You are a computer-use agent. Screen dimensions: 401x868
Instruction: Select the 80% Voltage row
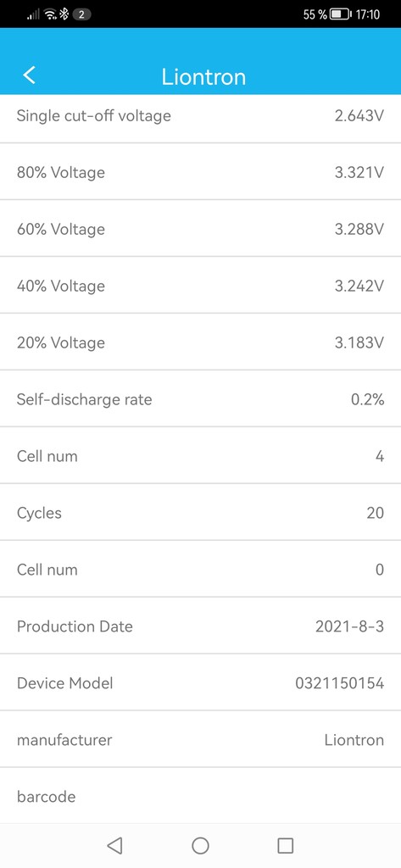(x=200, y=172)
